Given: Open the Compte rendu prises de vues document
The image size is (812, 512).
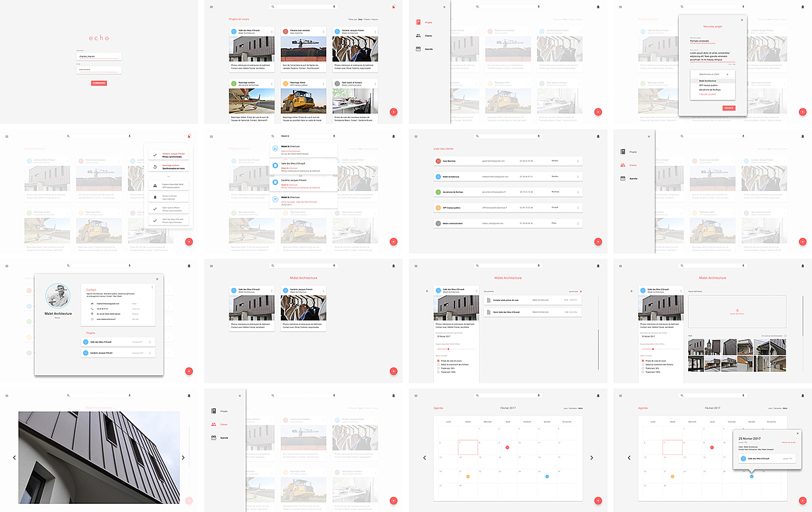Looking at the screenshot, I should 533,300.
